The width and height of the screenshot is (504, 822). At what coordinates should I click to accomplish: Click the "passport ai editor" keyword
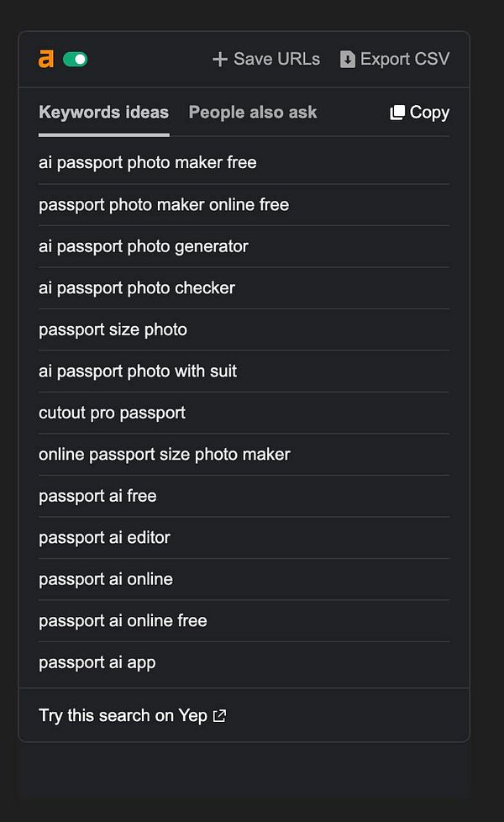tap(105, 537)
